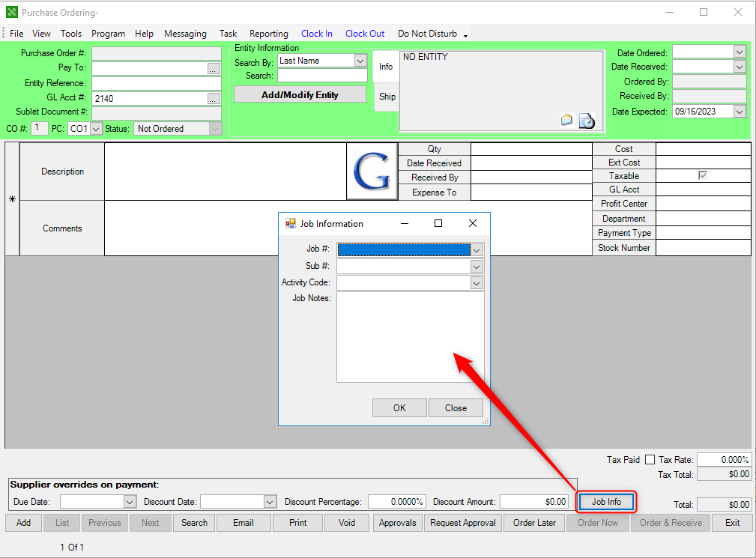Click the Add button
This screenshot has width=756, height=558.
[x=24, y=523]
